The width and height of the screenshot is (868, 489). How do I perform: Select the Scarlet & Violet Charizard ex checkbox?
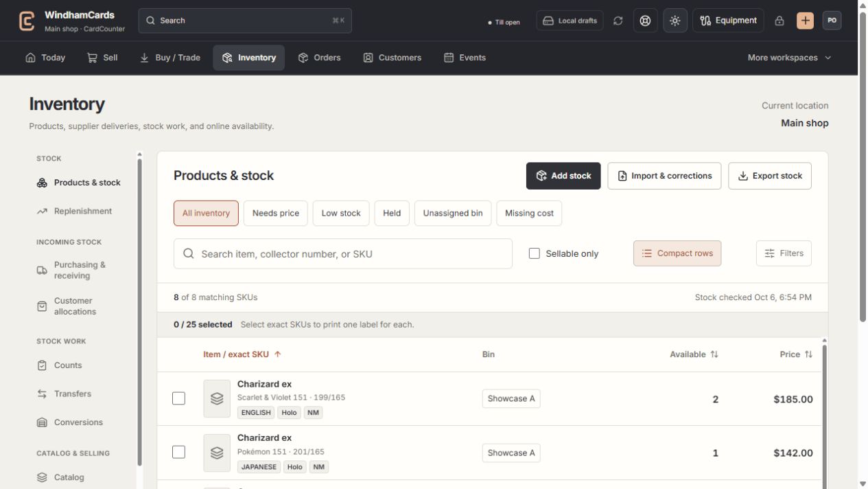pos(178,398)
